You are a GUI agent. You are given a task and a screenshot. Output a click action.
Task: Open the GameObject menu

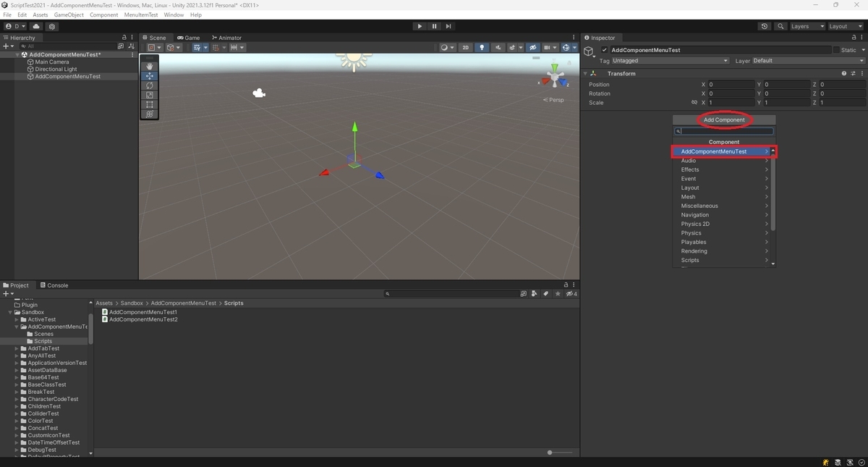(69, 14)
